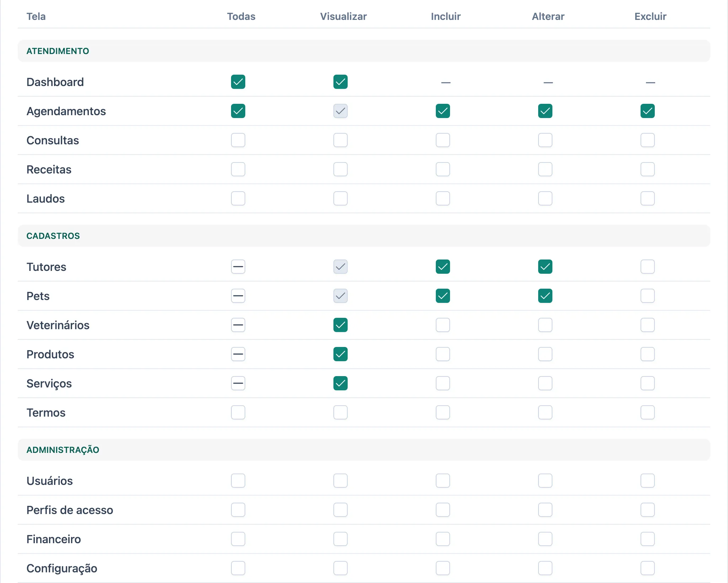The image size is (728, 583).
Task: Check Todas for Consultas
Action: pyautogui.click(x=238, y=140)
